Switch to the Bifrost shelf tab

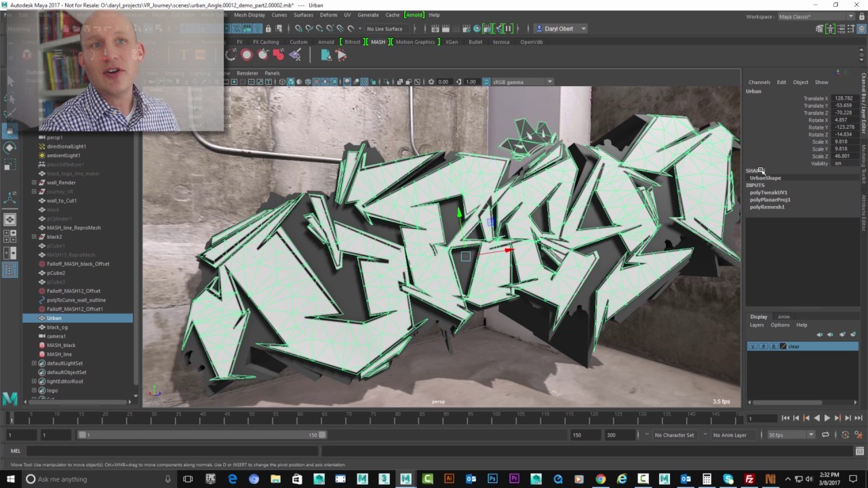coord(352,42)
